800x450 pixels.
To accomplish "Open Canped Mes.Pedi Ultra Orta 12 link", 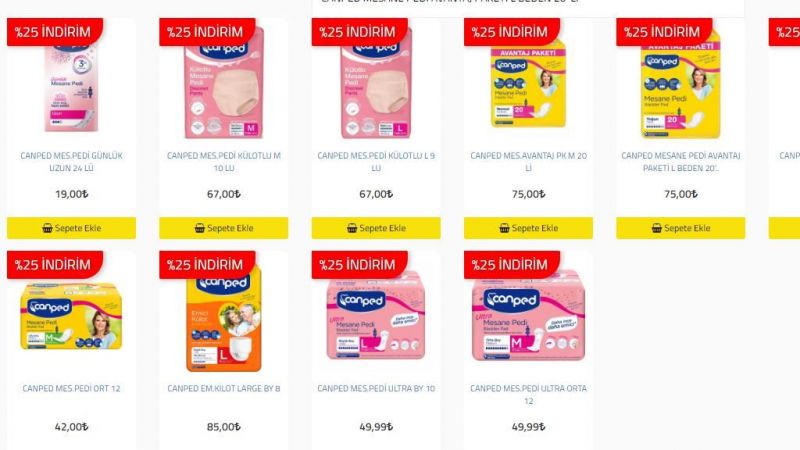I will [528, 394].
